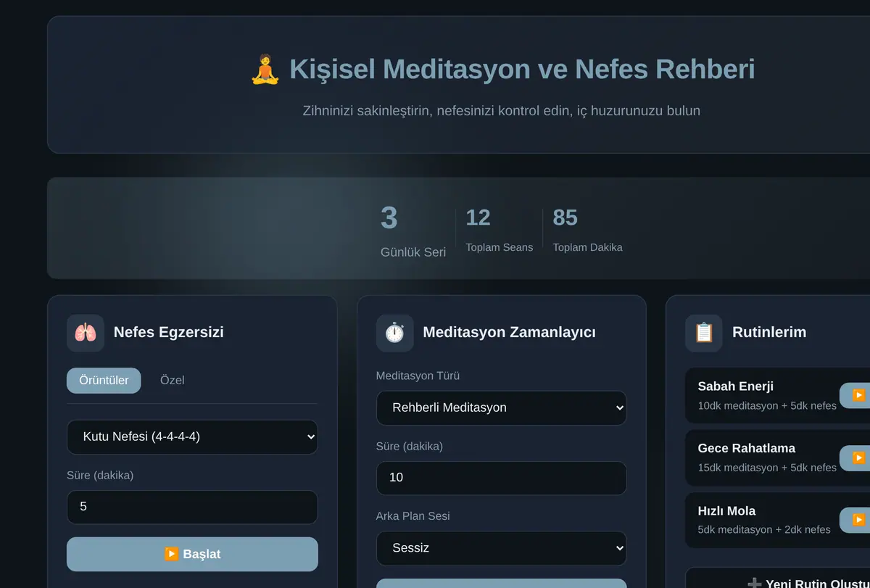This screenshot has height=588, width=870.
Task: Open the Kutu Nefesi (4-4-4-4) dropdown
Action: [x=192, y=436]
